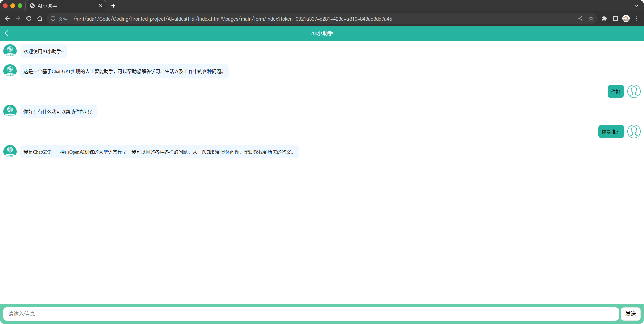This screenshot has width=644, height=324.
Task: Open the Chrome three-dot menu
Action: coord(637,19)
